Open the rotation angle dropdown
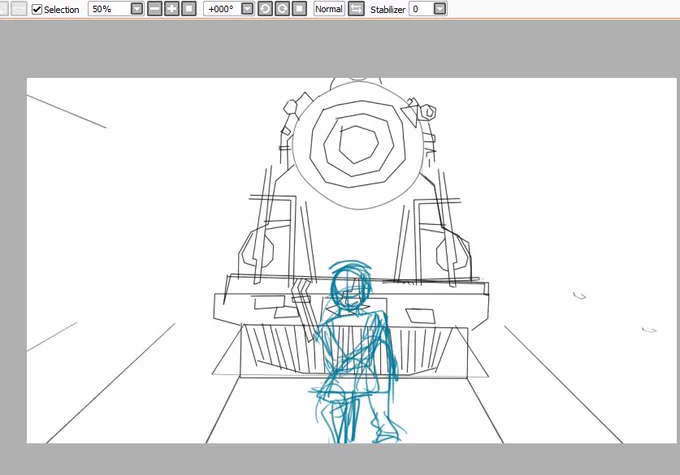Screen dimensions: 680x475 point(247,9)
